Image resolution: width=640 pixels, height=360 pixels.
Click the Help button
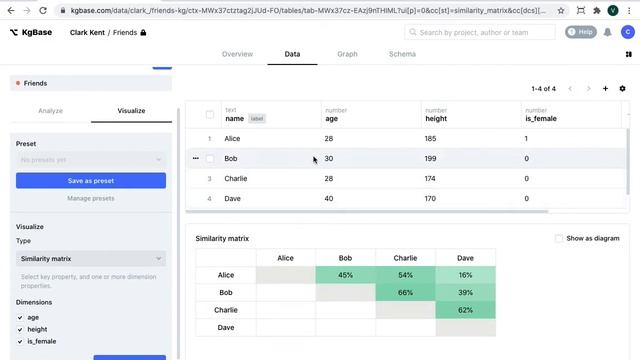581,32
